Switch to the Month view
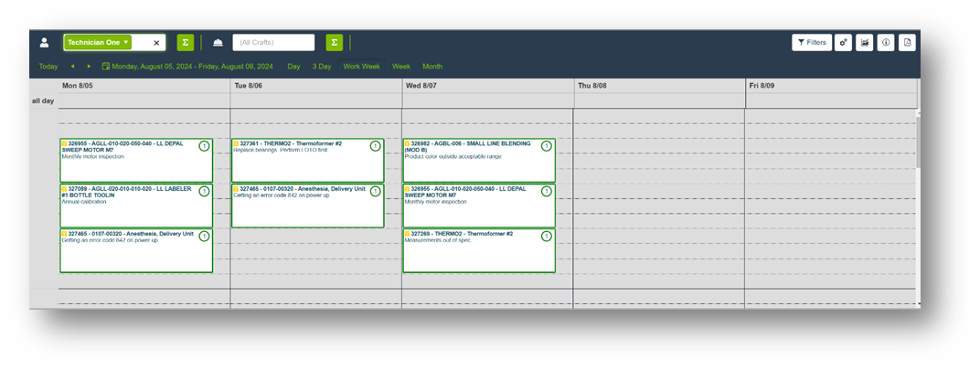980x369 pixels. [432, 66]
